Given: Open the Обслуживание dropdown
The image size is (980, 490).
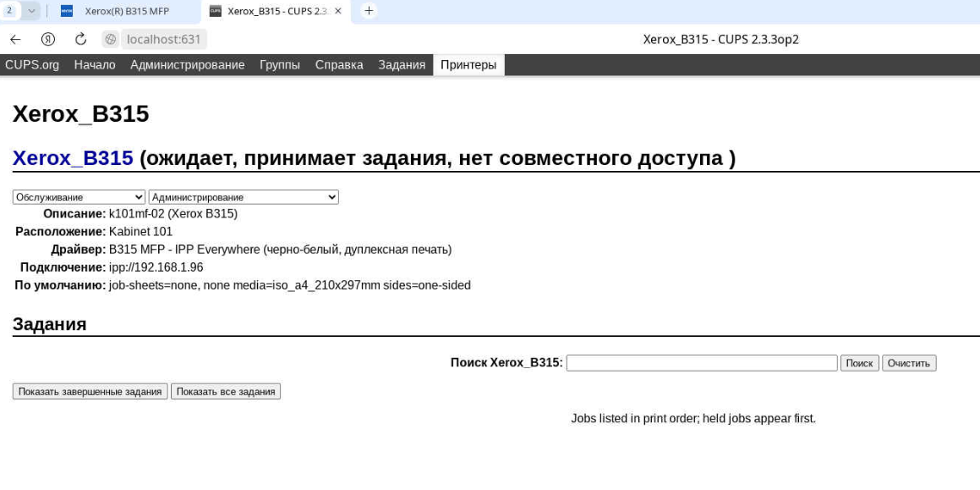Looking at the screenshot, I should 77,196.
